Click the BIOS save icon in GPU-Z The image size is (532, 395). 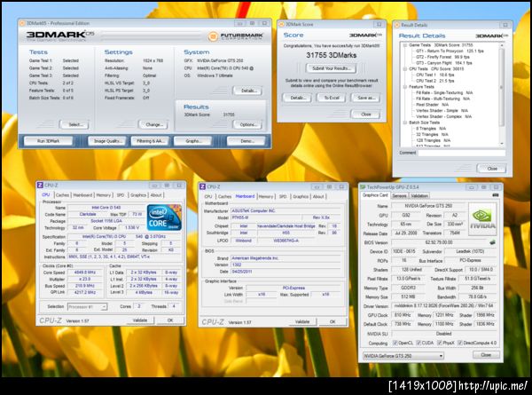492,242
